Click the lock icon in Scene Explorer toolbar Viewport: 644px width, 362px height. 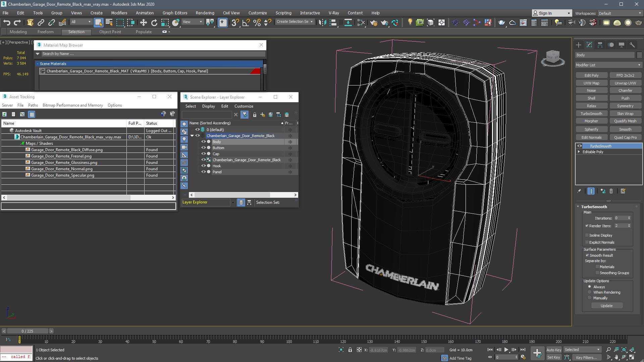pos(255,115)
